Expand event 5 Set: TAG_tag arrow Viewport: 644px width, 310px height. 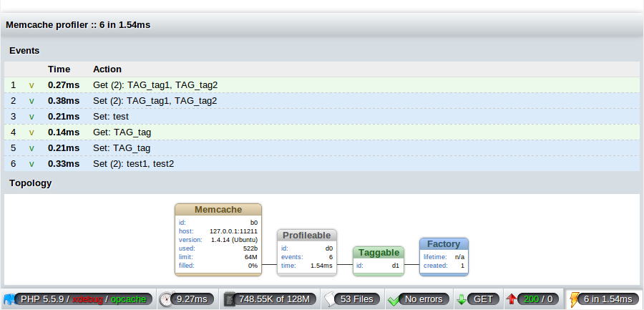(x=31, y=148)
